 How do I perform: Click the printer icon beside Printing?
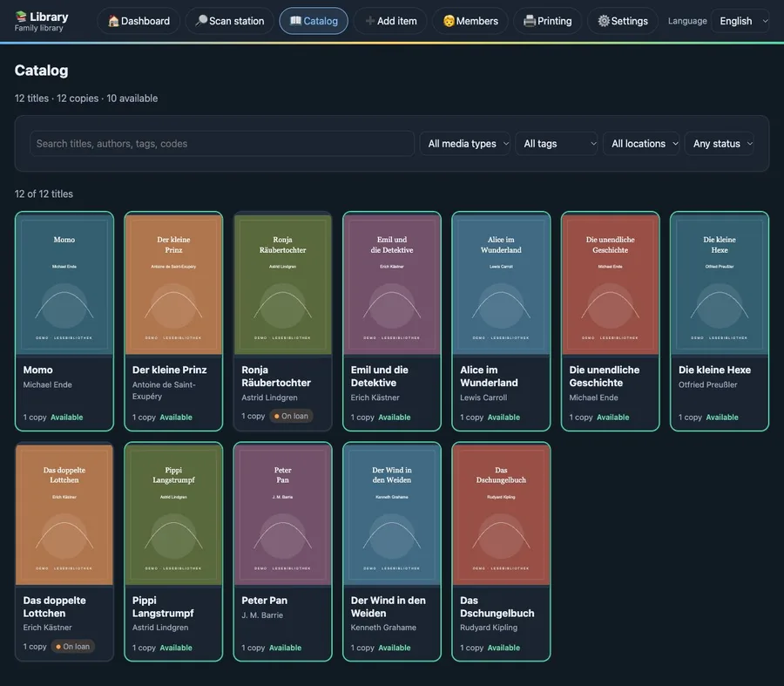click(530, 21)
